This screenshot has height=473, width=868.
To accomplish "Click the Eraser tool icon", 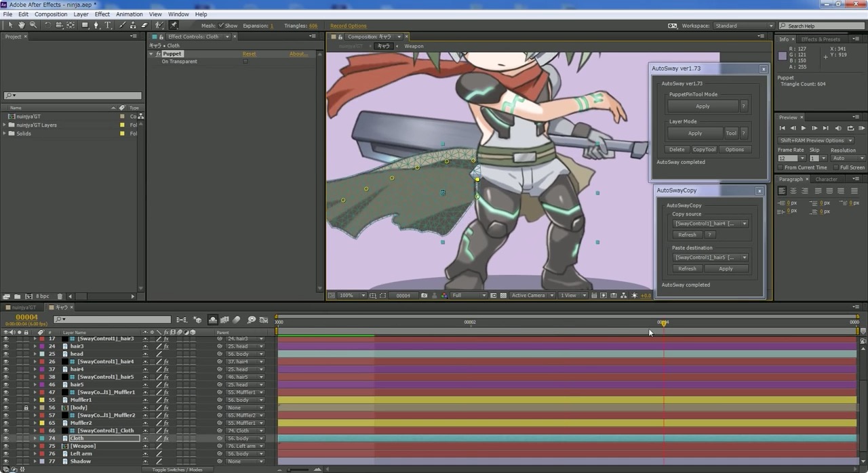I will pyautogui.click(x=144, y=26).
